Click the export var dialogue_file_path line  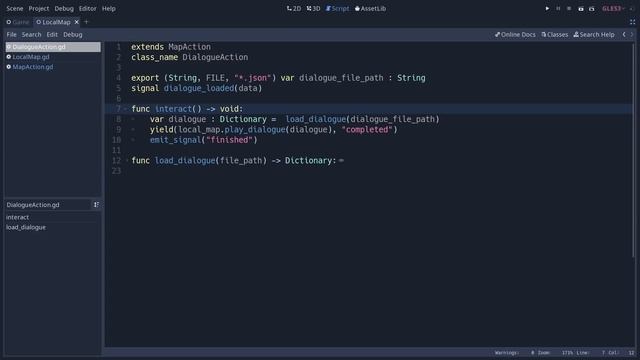click(x=278, y=78)
